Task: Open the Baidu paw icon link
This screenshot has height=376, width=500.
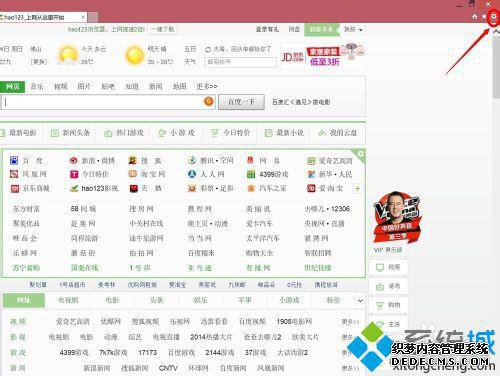Action: point(14,160)
